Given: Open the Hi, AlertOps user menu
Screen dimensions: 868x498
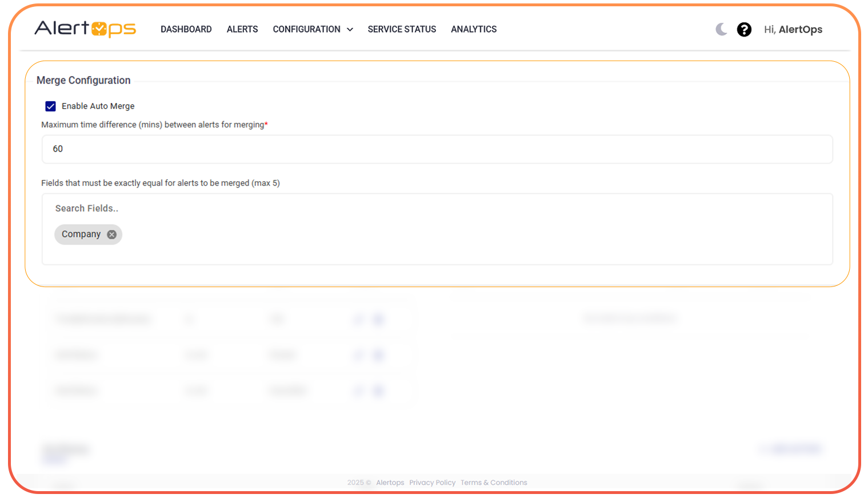Looking at the screenshot, I should (793, 29).
